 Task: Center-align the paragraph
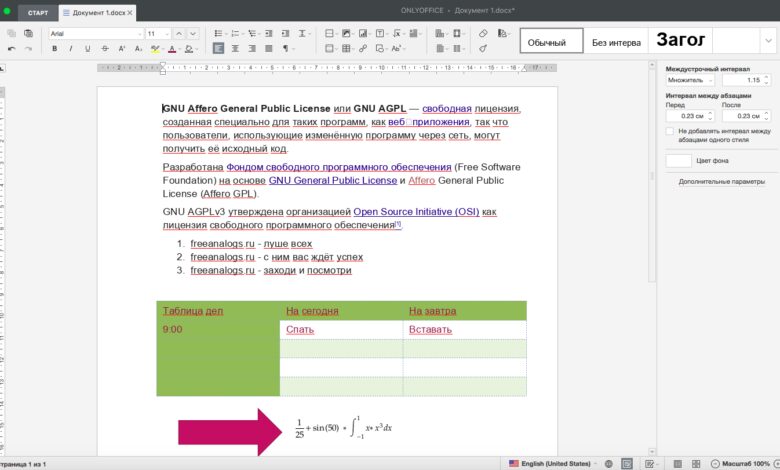[235, 49]
